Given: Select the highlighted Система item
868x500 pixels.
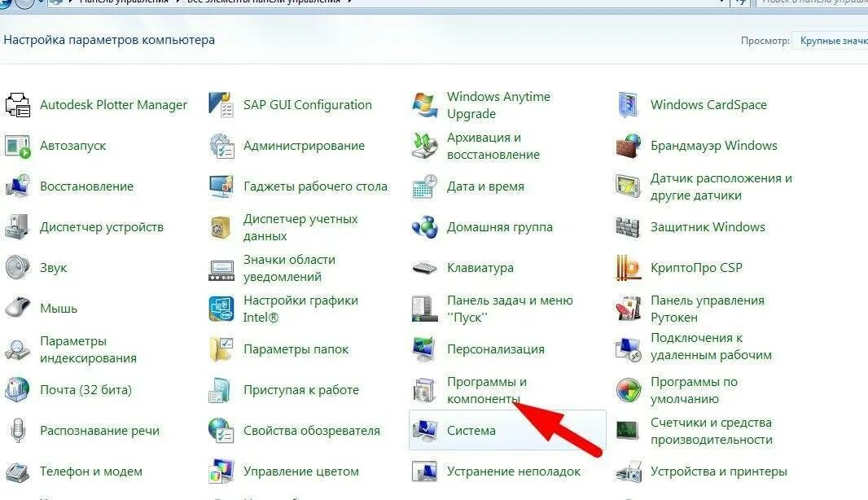Looking at the screenshot, I should pos(507,430).
